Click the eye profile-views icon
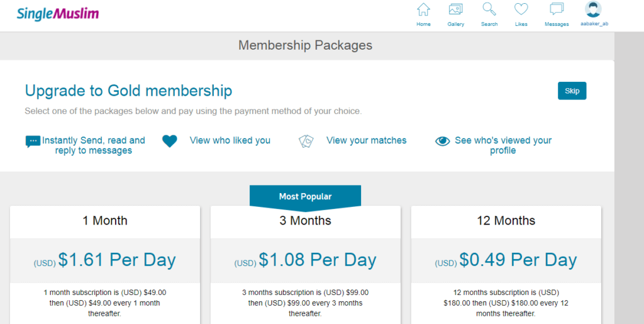Viewport: 644px width, 324px height. 442,141
